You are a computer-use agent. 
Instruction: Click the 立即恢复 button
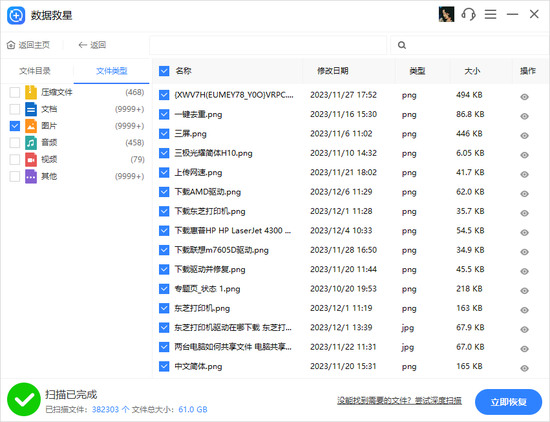click(508, 402)
